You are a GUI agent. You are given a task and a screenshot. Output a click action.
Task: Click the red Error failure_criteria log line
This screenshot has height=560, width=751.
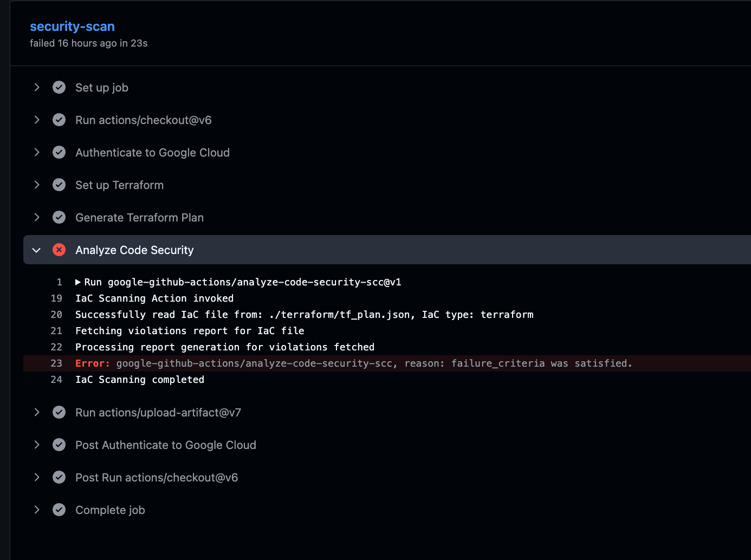354,363
